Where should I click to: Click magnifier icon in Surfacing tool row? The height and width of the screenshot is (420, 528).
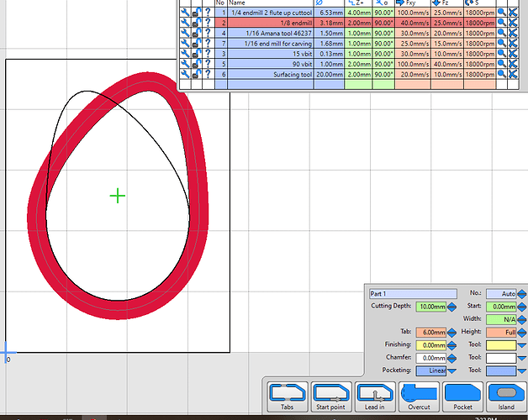pos(500,74)
